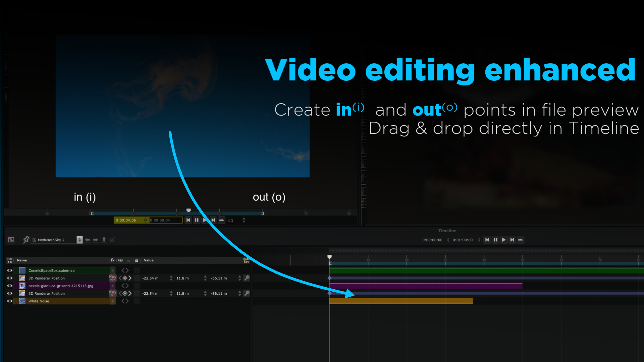This screenshot has width=644, height=362.
Task: Click the Key badge on first 3D Renderer Position
Action: click(x=113, y=278)
